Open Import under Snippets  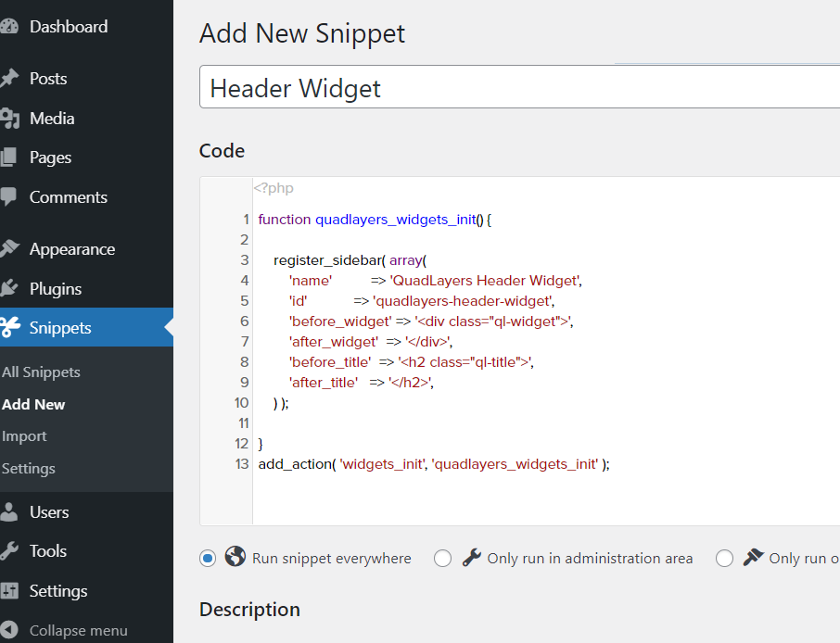tap(24, 436)
